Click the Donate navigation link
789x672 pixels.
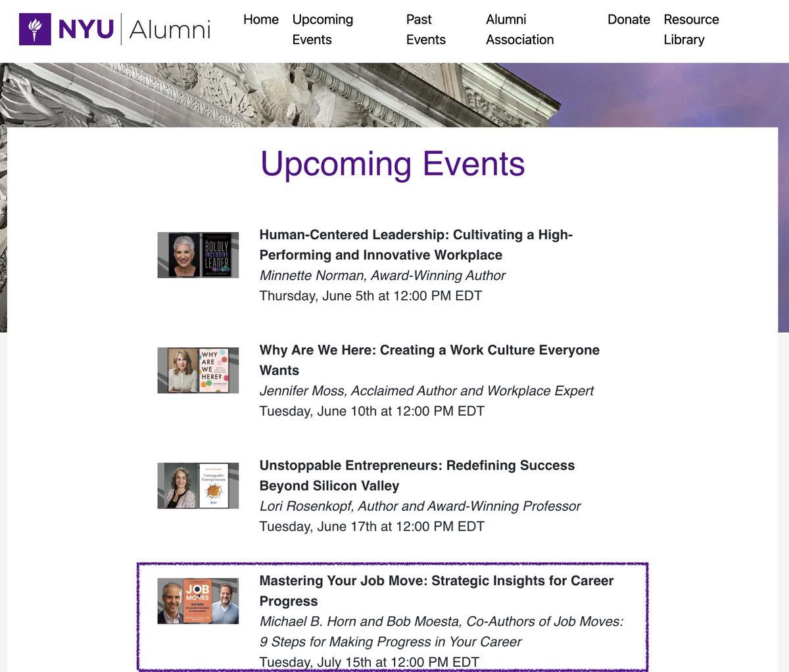click(x=629, y=20)
